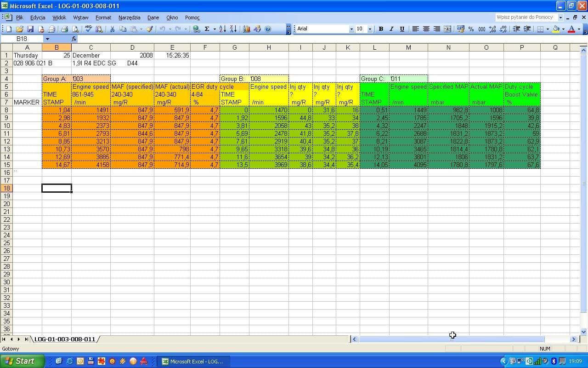
Task: Expand the font size dropdown
Action: coord(370,29)
